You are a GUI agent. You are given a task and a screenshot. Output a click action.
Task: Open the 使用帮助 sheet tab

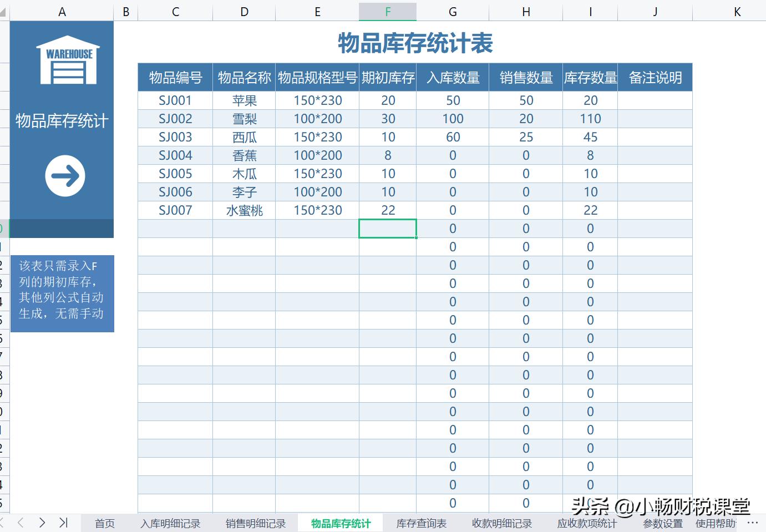point(714,522)
